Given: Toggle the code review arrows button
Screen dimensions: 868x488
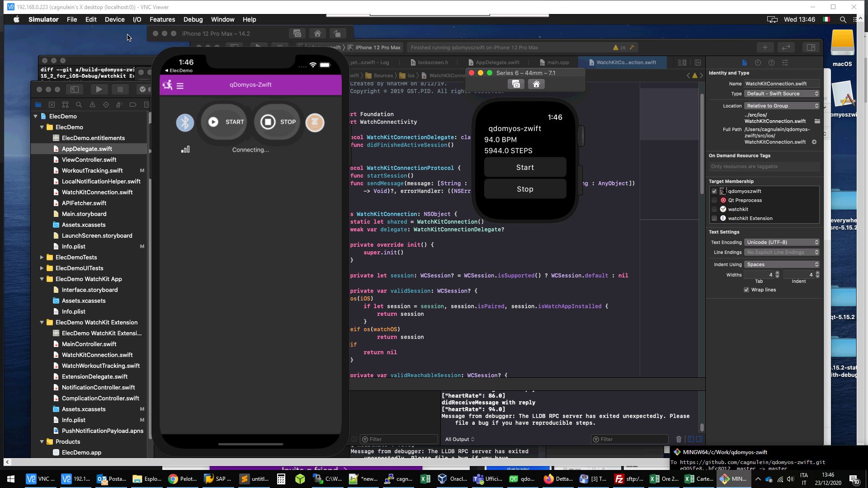Looking at the screenshot, I should click(786, 47).
